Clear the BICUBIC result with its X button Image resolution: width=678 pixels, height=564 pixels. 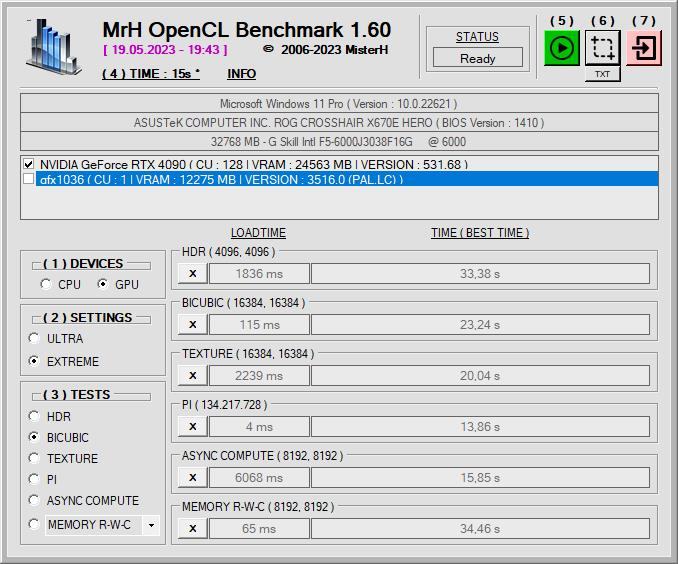tap(193, 324)
